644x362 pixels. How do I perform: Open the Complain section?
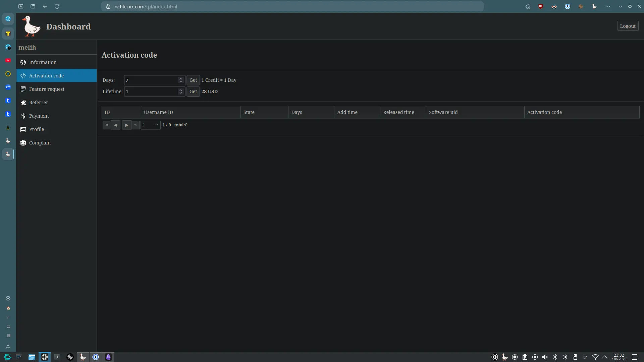coord(56,143)
